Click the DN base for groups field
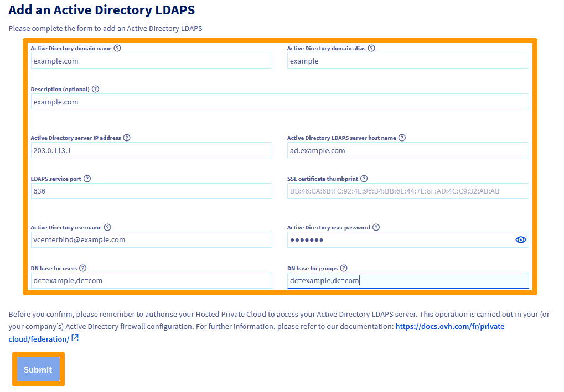The height and width of the screenshot is (392, 564). pos(408,280)
